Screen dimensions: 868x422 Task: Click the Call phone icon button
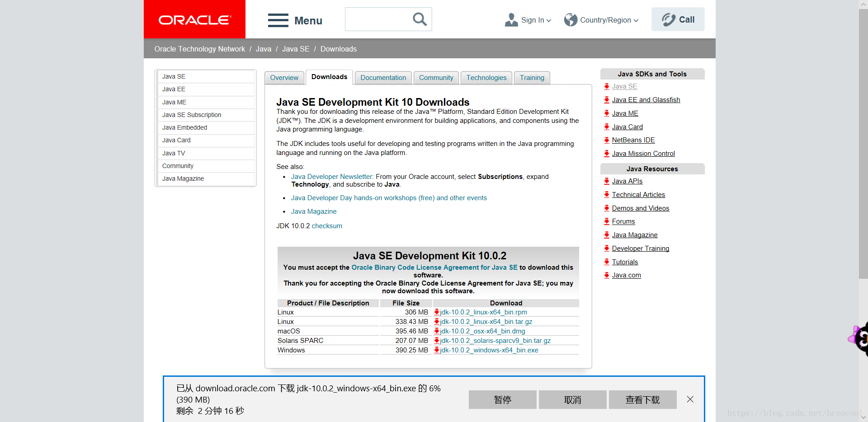[x=678, y=19]
